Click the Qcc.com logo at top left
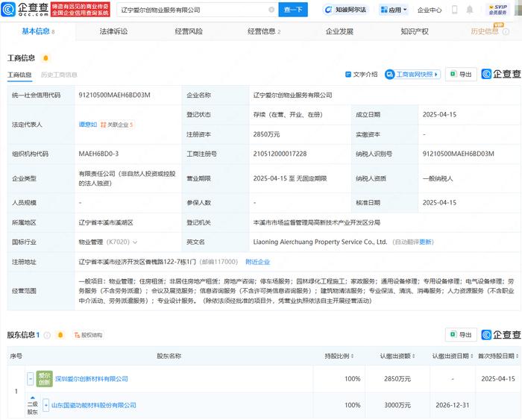Screen dimensions: 522x420 25,10
